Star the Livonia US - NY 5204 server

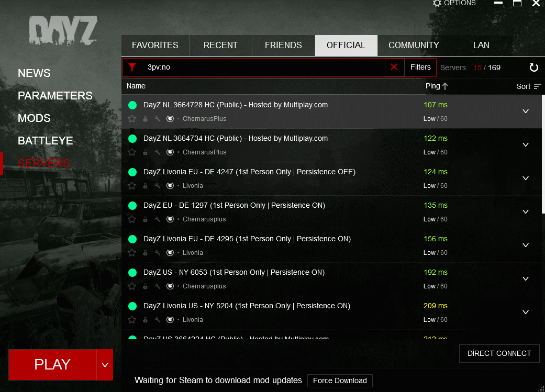coord(132,320)
